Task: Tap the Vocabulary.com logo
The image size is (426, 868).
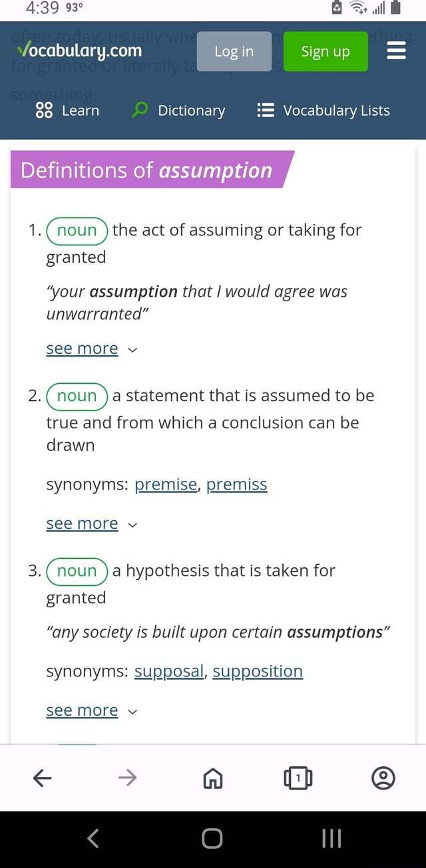Action: point(80,51)
